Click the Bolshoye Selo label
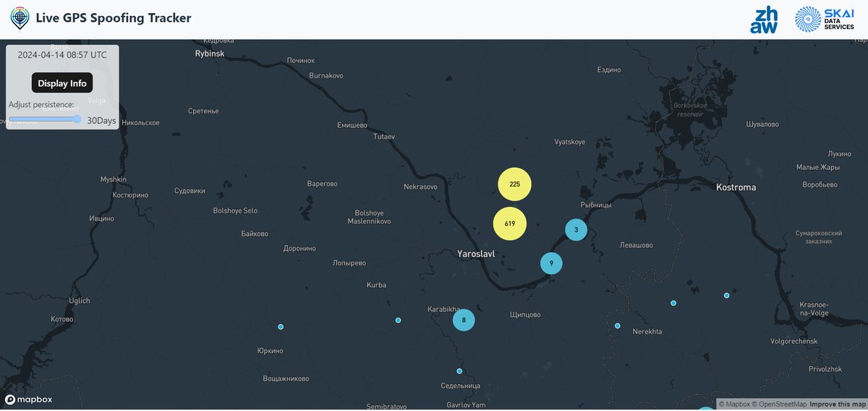 coord(235,211)
